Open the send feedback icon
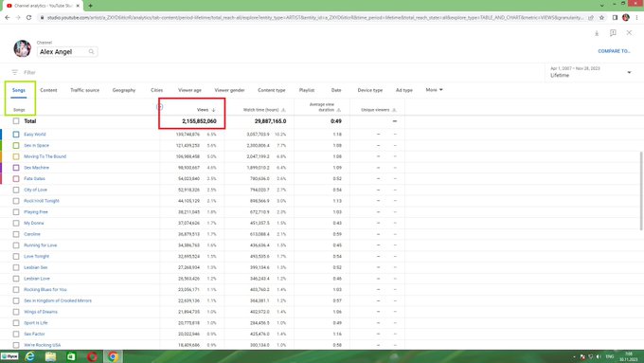This screenshot has width=644, height=363. pos(613,33)
